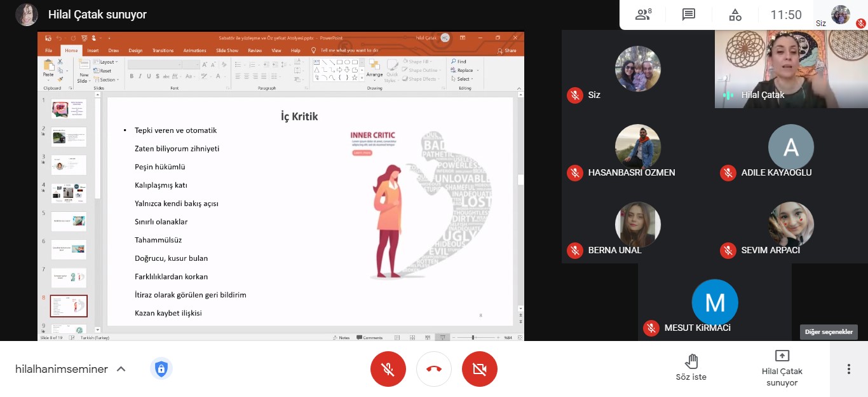This screenshot has height=397, width=868.
Task: Click the blue security shield icon
Action: click(x=161, y=369)
